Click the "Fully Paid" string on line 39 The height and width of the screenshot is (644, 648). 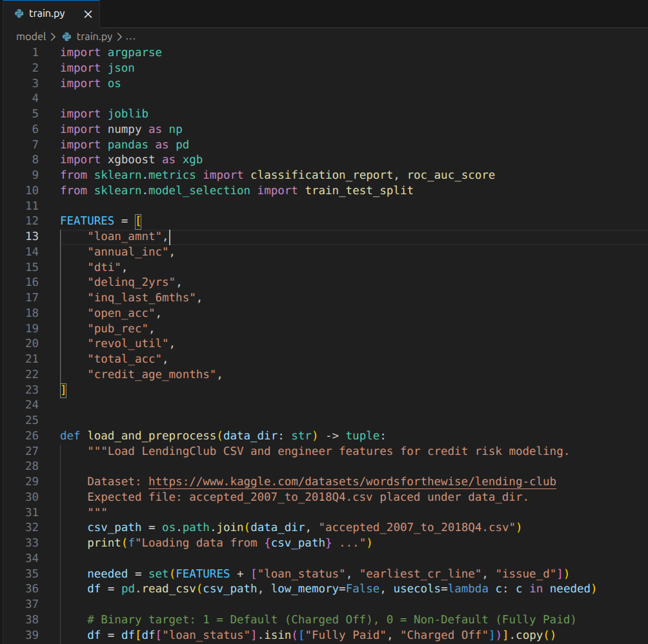345,635
